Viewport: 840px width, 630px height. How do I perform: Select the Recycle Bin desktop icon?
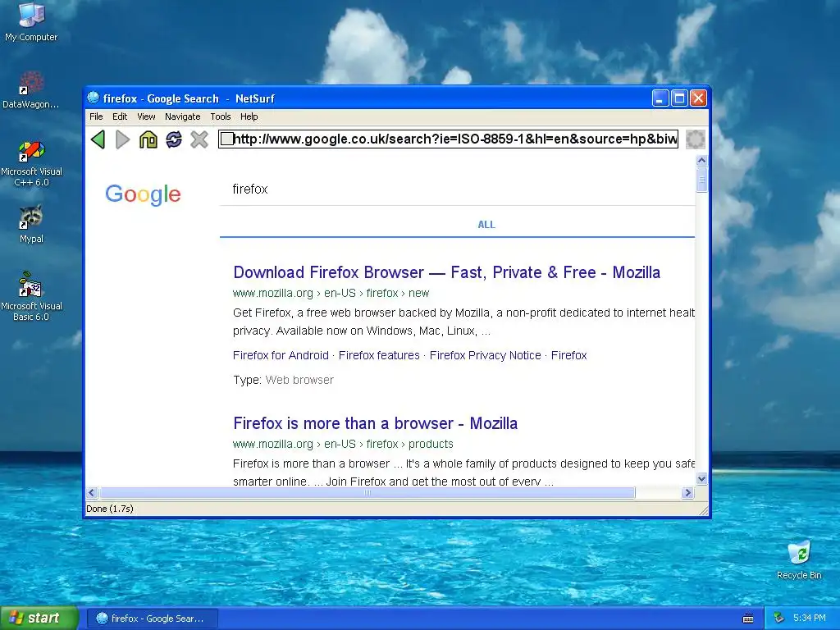[799, 560]
